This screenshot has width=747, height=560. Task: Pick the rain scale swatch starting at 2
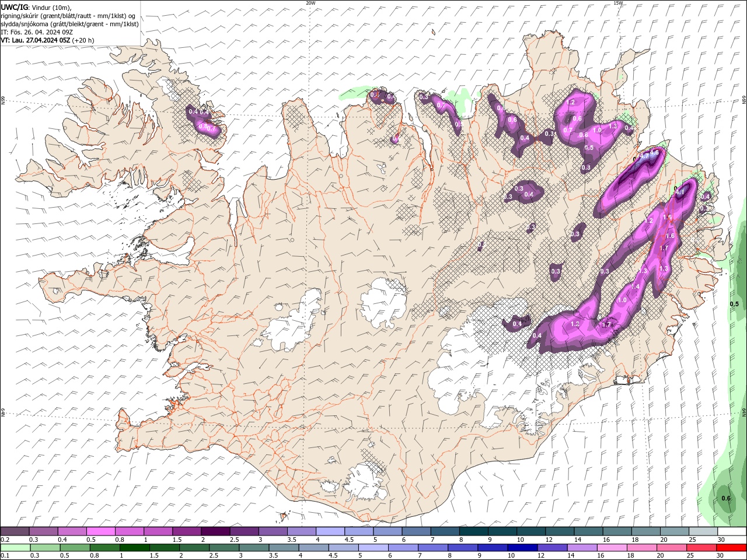[x=194, y=548]
